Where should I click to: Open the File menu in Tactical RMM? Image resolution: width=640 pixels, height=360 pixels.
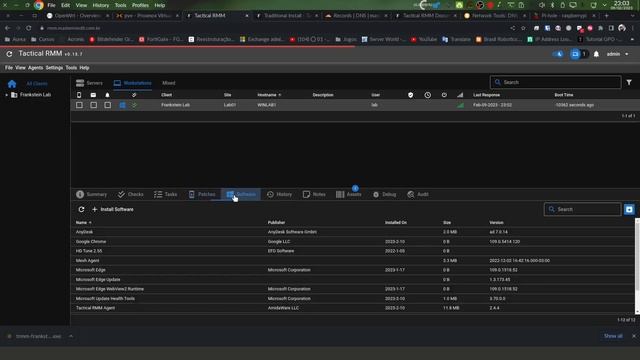coord(9,68)
